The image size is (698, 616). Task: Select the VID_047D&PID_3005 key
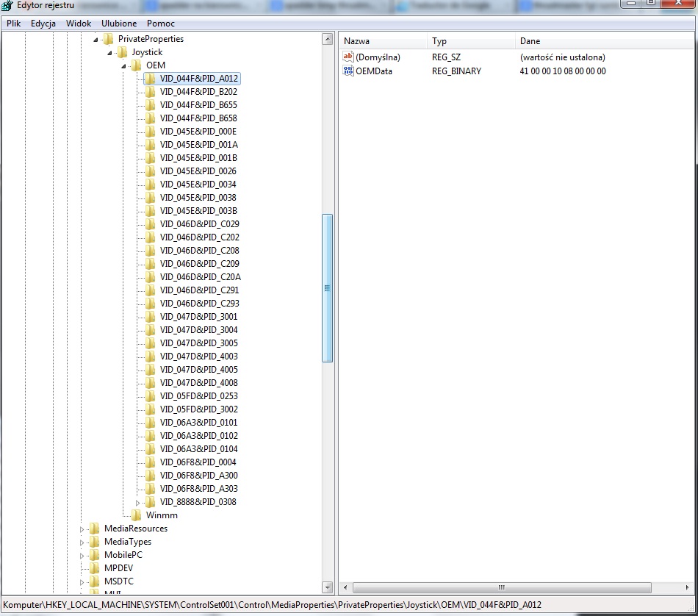[199, 343]
